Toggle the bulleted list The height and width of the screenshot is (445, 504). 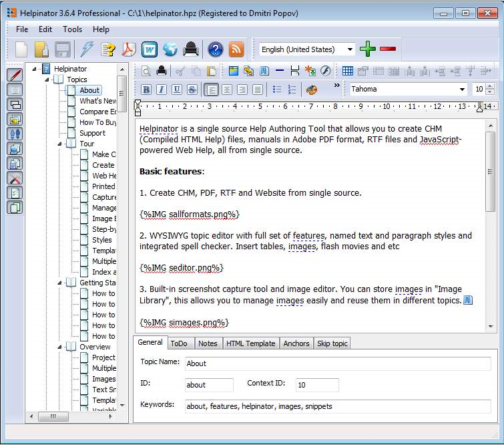(x=277, y=90)
